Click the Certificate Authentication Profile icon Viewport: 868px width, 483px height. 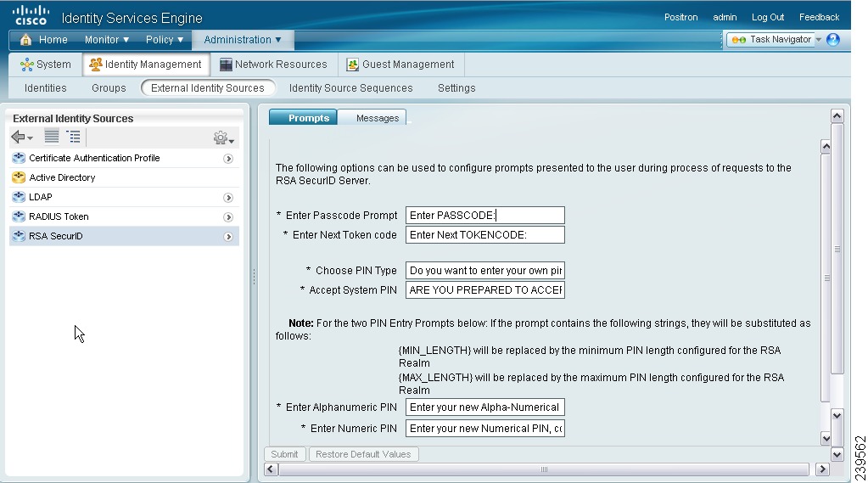19,158
